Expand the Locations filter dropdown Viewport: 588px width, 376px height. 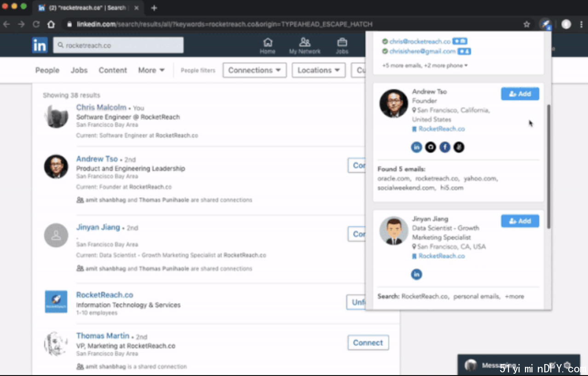319,70
